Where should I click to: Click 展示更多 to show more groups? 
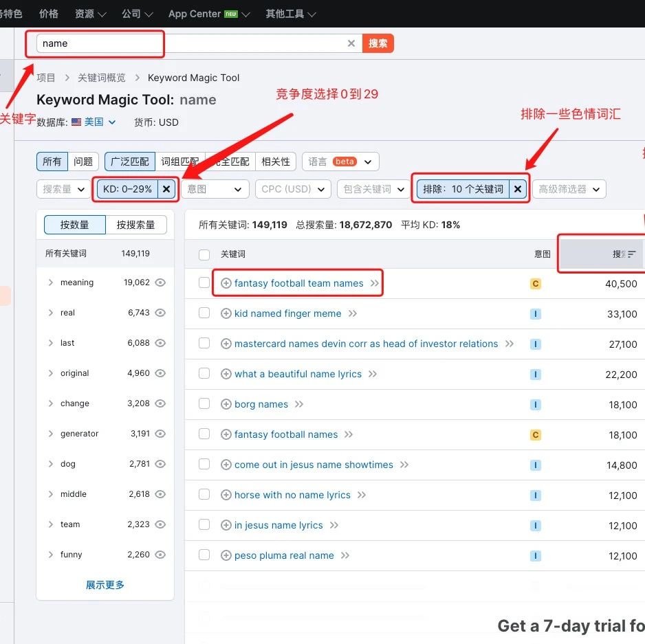(105, 585)
